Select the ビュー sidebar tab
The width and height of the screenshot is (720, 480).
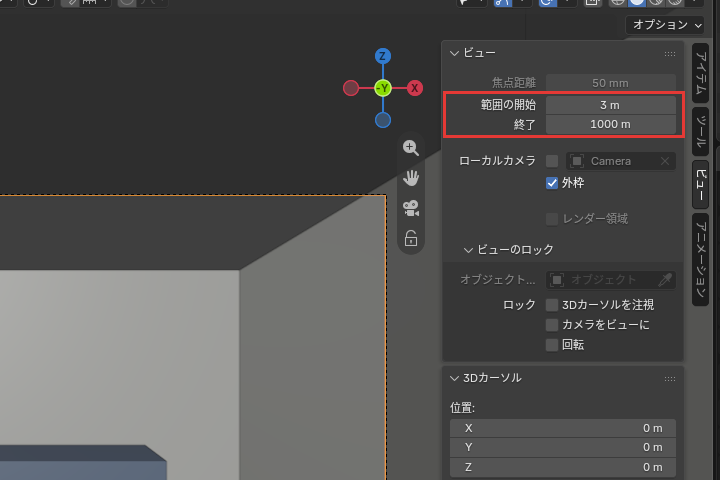click(701, 185)
